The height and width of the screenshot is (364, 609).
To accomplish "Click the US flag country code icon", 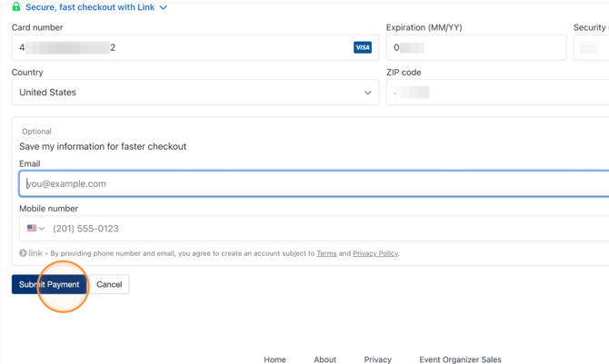I will [32, 229].
